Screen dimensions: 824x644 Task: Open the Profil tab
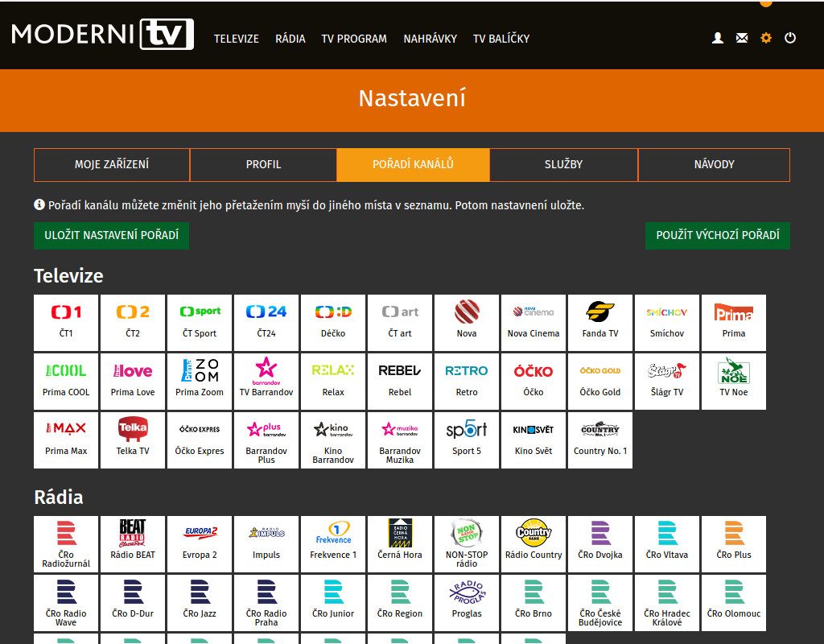(x=263, y=165)
